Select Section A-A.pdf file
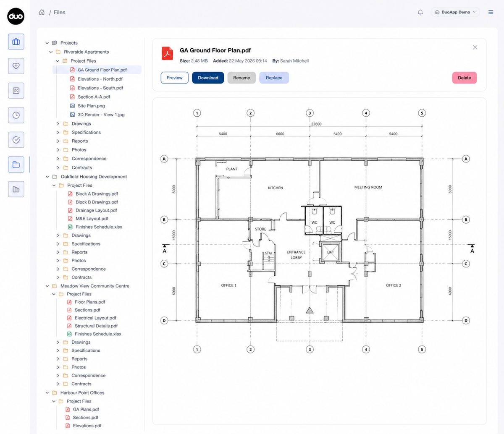 coord(94,97)
